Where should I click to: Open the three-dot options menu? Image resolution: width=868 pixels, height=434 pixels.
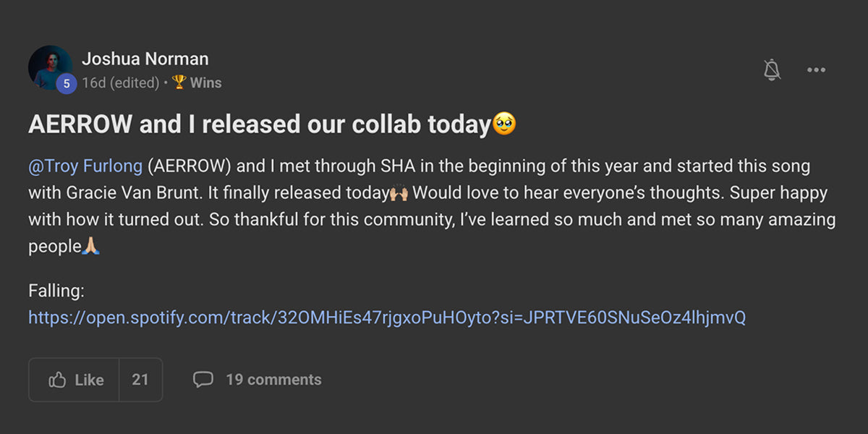pos(816,69)
